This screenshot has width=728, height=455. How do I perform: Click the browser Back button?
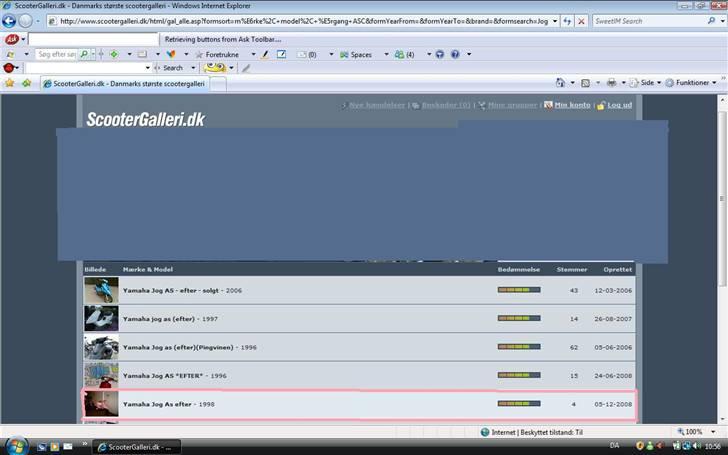(x=11, y=21)
